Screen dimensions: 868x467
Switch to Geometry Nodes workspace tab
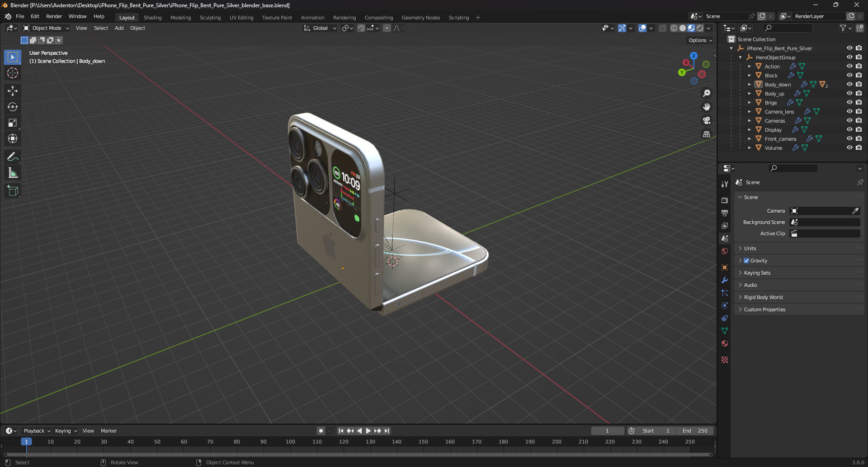click(x=420, y=18)
